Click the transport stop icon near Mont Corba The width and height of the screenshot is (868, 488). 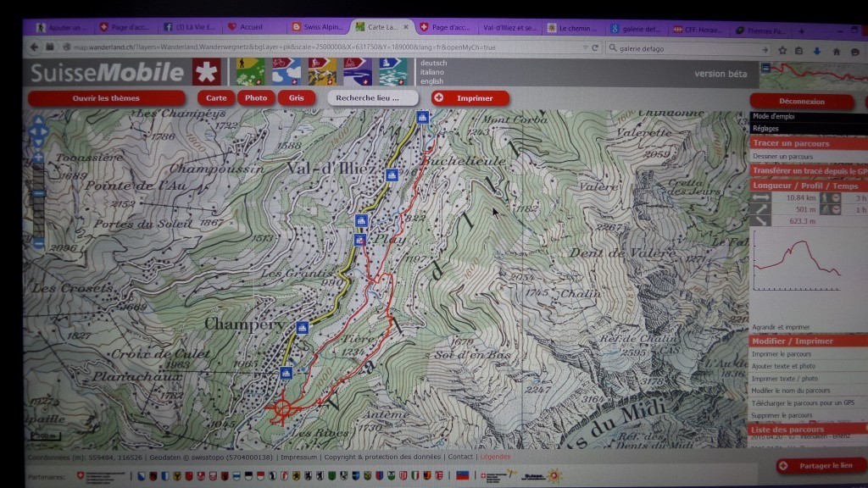(423, 117)
